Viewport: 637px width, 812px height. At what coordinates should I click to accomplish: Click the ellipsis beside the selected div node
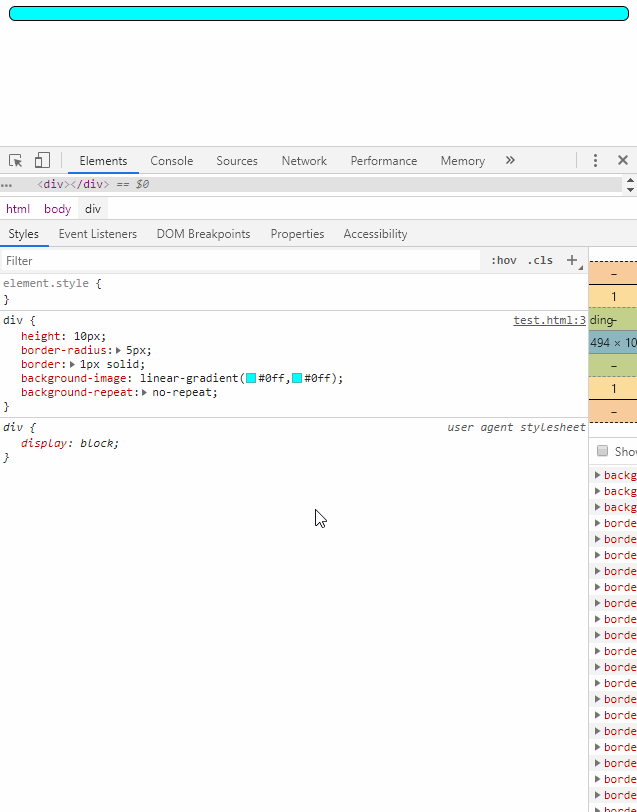7,185
